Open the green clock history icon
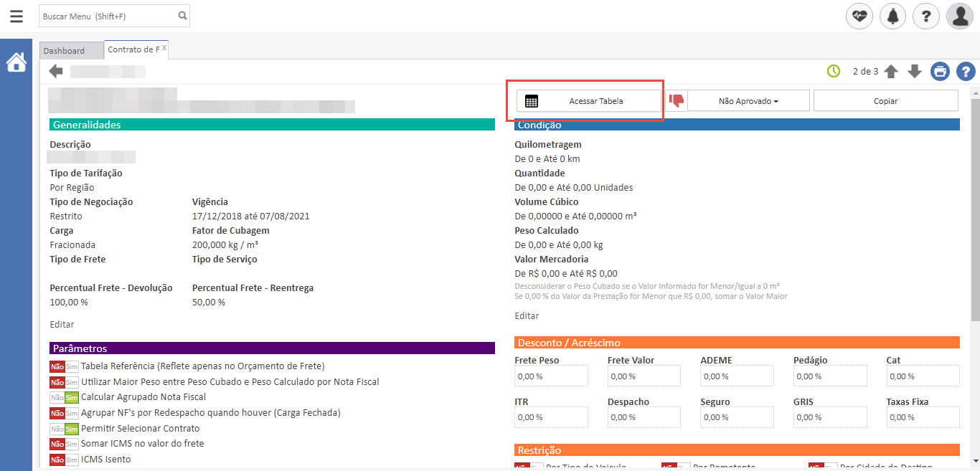The image size is (980, 471). (834, 71)
